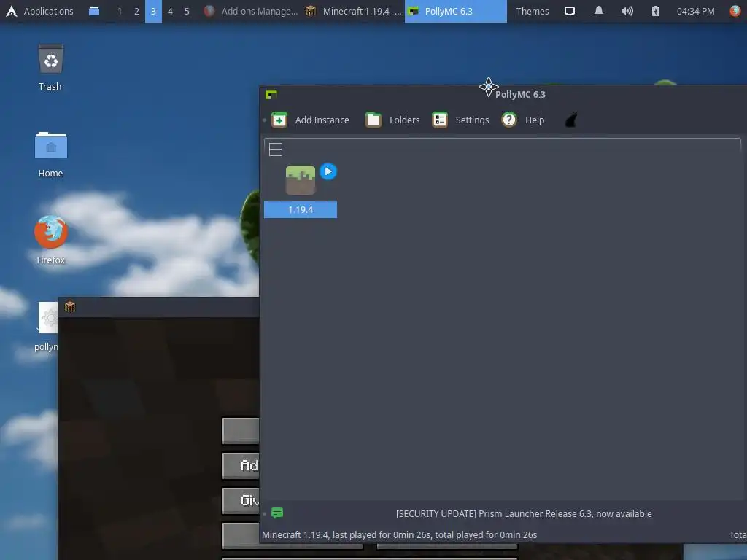Viewport: 747px width, 560px height.
Task: Click the battery power icon
Action: [656, 11]
